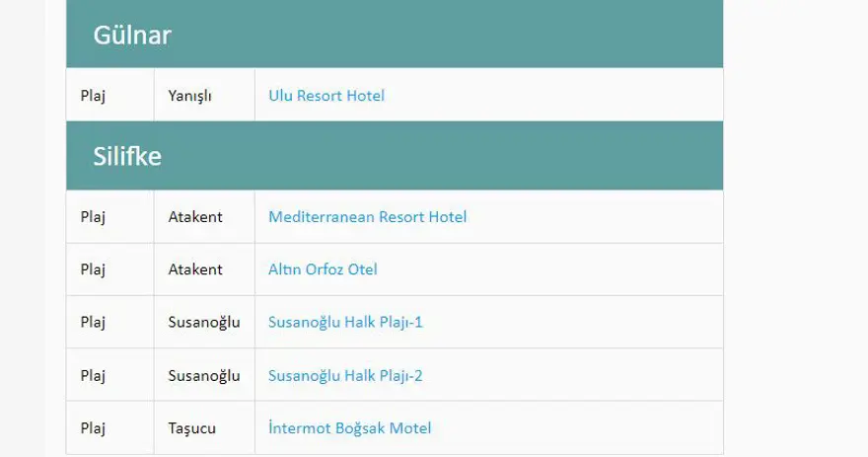Click the Gülnar section header
868x457 pixels.
click(133, 36)
